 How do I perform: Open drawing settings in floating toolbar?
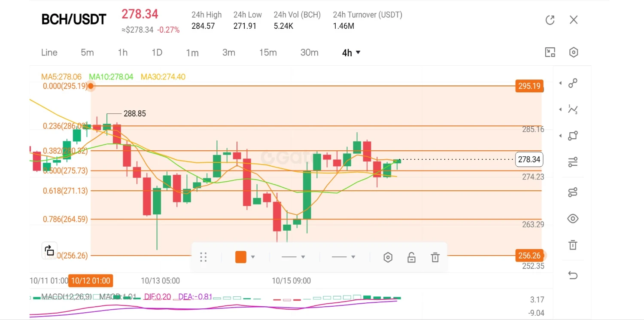coord(388,257)
